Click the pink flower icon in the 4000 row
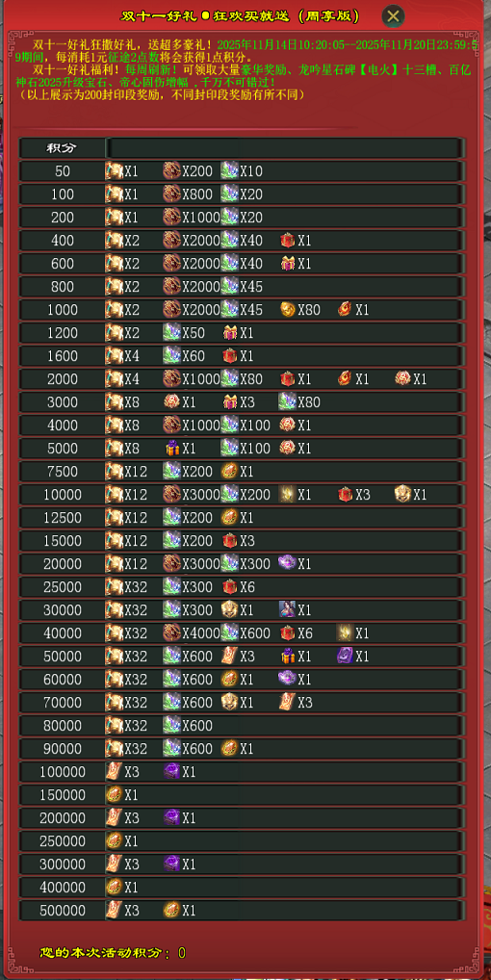Viewport: 491px width, 980px height. click(287, 425)
